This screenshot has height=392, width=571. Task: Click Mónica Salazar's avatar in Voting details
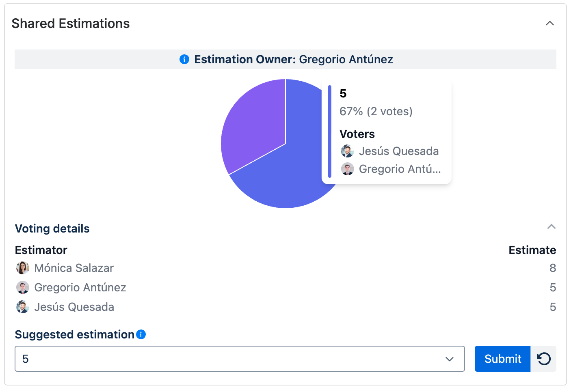23,268
